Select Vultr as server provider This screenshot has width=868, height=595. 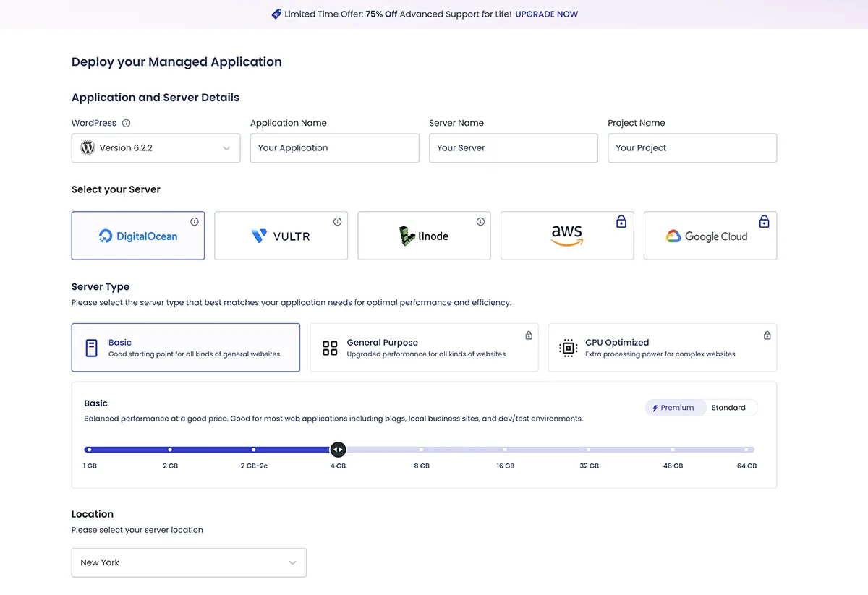(281, 236)
